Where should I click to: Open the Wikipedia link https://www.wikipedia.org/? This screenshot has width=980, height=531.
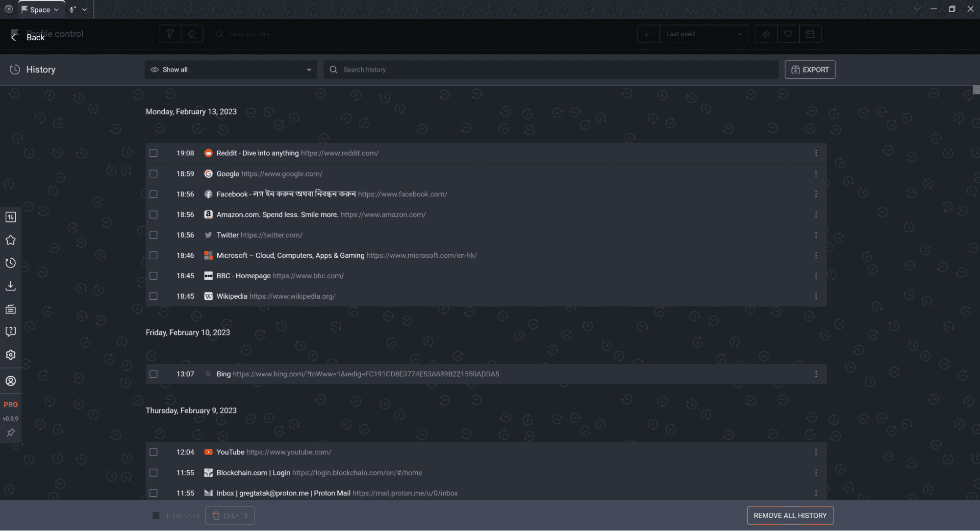[x=292, y=296]
